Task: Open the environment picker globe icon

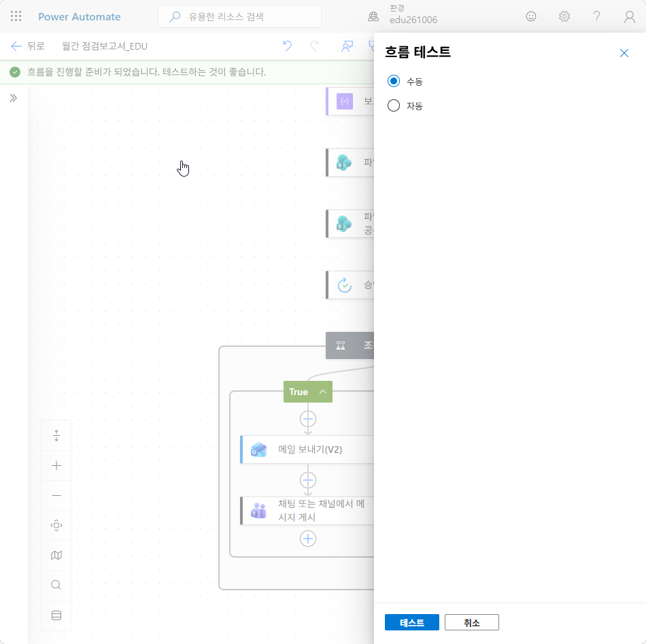Action: point(373,16)
